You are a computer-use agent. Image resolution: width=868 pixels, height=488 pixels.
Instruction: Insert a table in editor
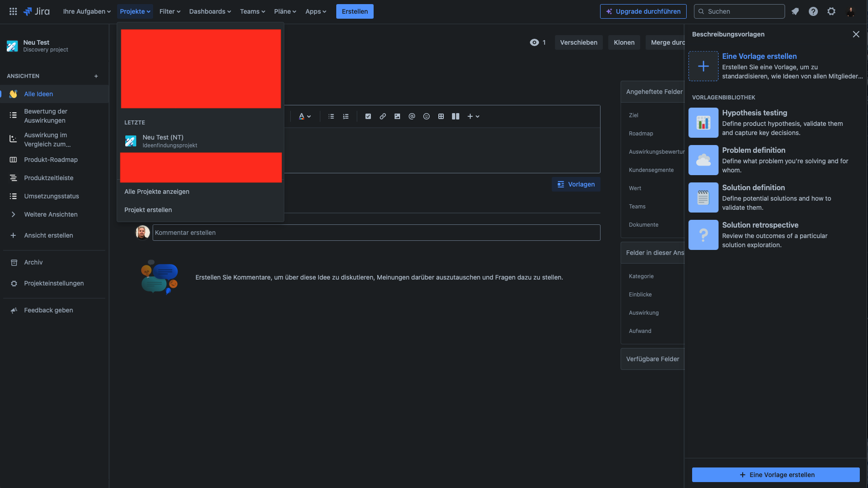[x=441, y=116]
